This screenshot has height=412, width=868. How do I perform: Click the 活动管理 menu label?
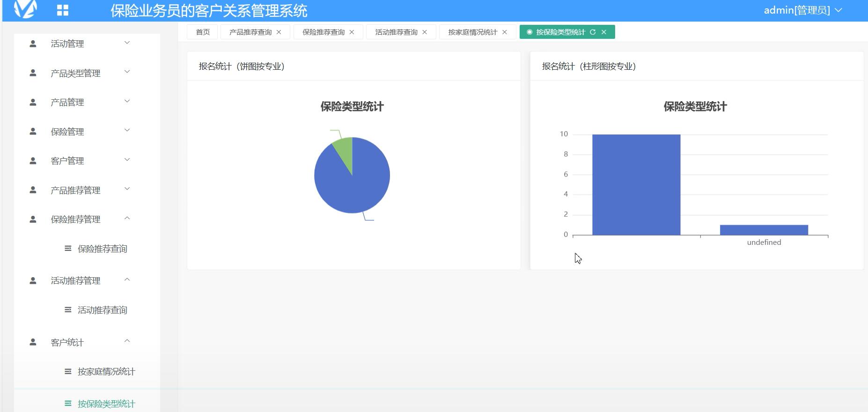pos(67,44)
